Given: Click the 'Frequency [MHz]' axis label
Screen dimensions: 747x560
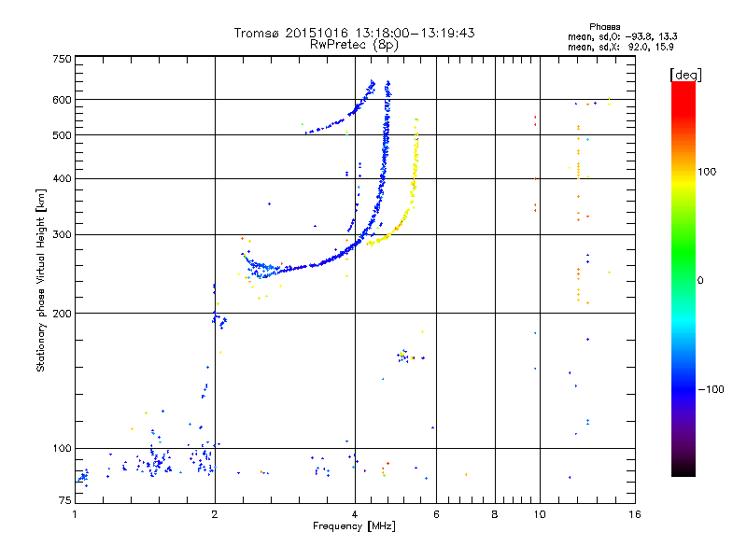Looking at the screenshot, I should click(354, 526).
